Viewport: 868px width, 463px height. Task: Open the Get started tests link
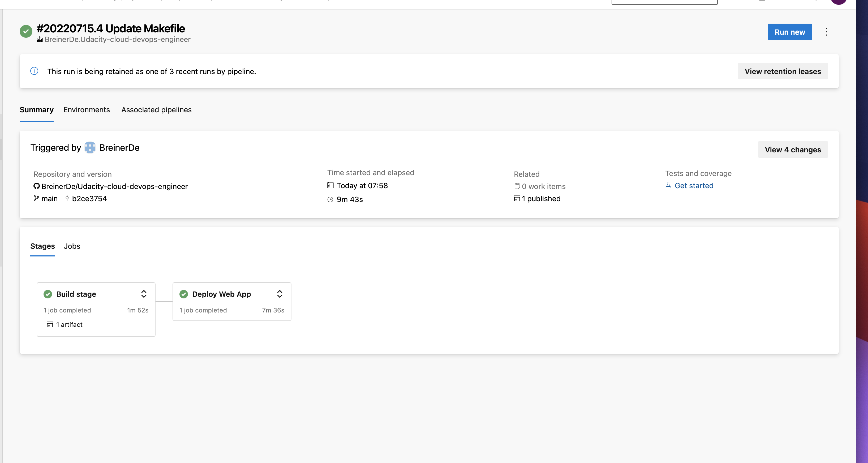click(694, 186)
